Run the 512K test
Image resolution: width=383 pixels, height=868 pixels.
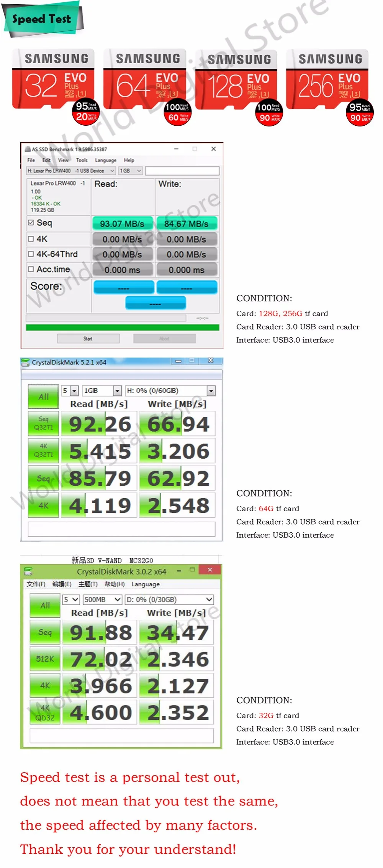pos(45,659)
